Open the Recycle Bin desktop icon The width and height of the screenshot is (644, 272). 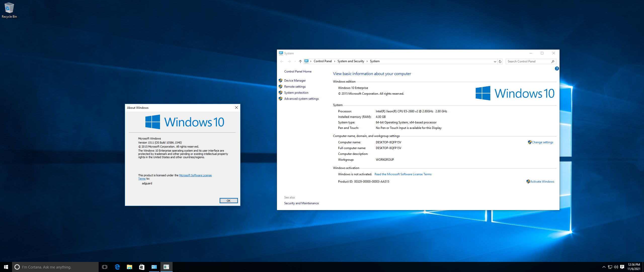[9, 10]
